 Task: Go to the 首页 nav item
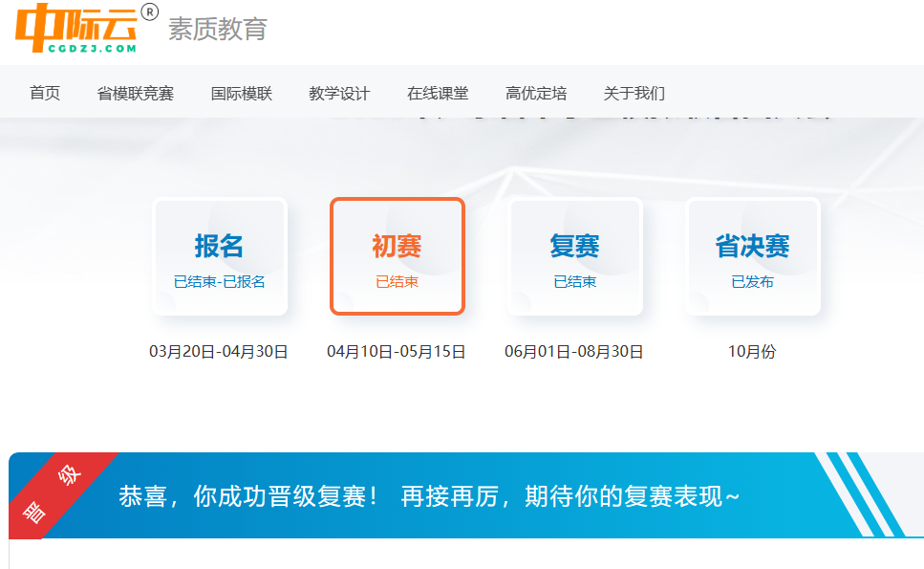tap(45, 93)
